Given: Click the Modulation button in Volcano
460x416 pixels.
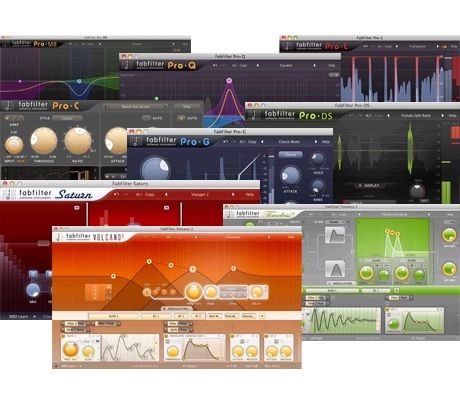Looking at the screenshot, I should pyautogui.click(x=176, y=308).
